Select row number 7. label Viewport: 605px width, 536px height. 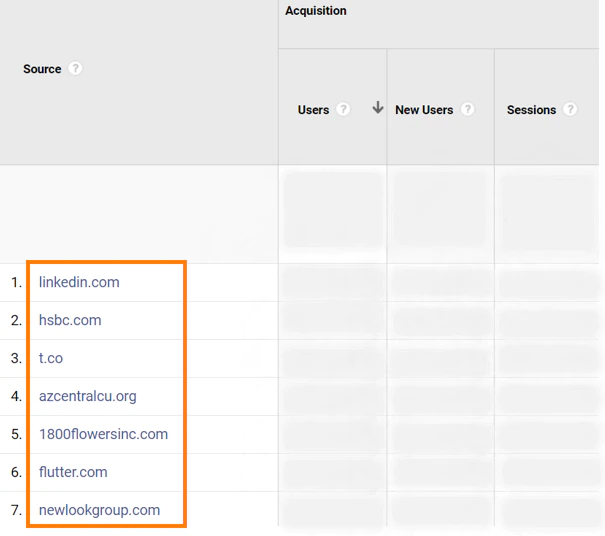17,510
